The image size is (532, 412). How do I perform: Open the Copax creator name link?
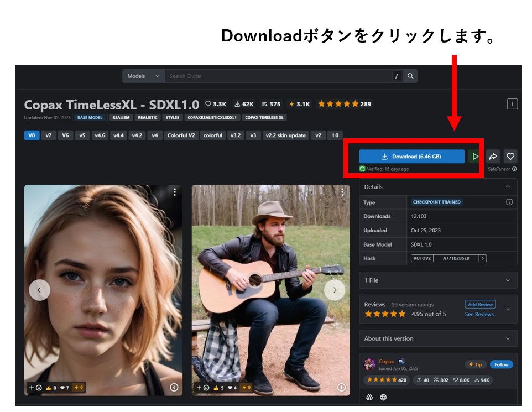click(386, 361)
